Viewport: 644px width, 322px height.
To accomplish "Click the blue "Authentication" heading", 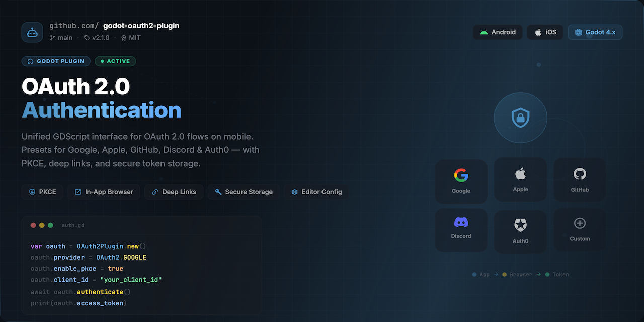I will tap(101, 110).
